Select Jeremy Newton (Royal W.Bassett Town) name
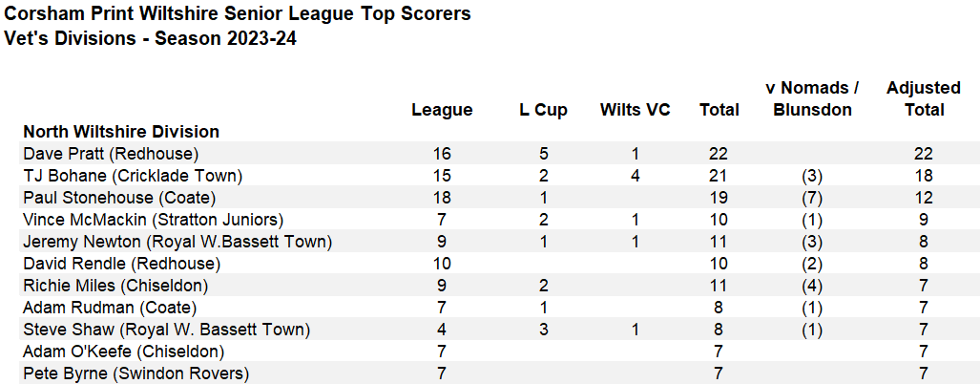 click(177, 242)
